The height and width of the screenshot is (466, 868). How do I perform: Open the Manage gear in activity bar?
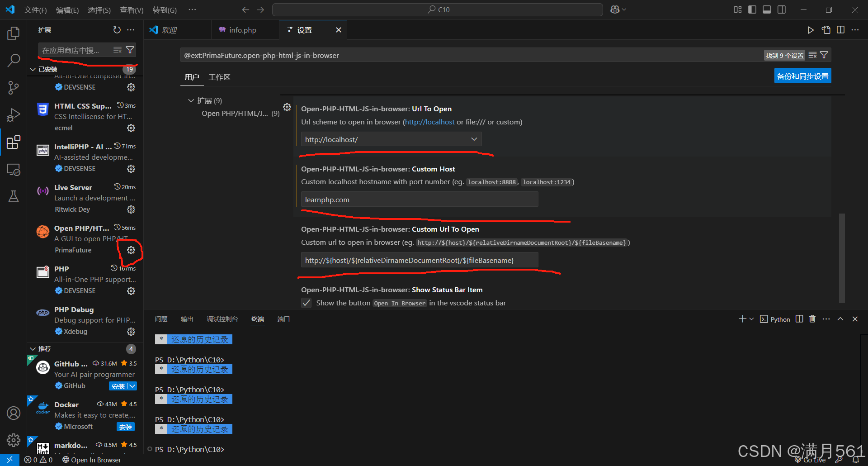(x=14, y=440)
